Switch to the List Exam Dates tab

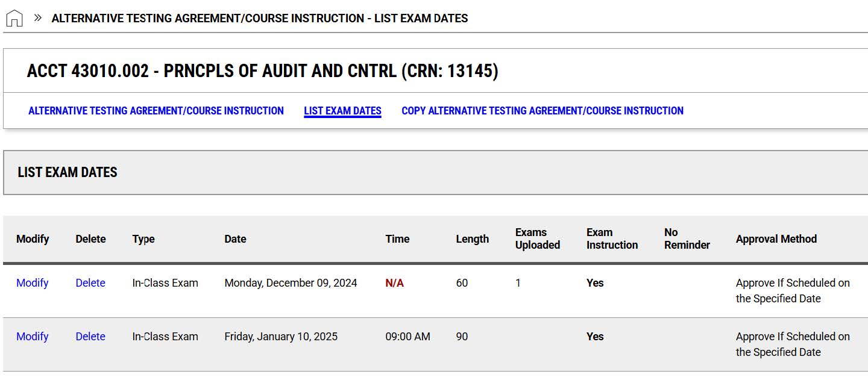click(342, 110)
